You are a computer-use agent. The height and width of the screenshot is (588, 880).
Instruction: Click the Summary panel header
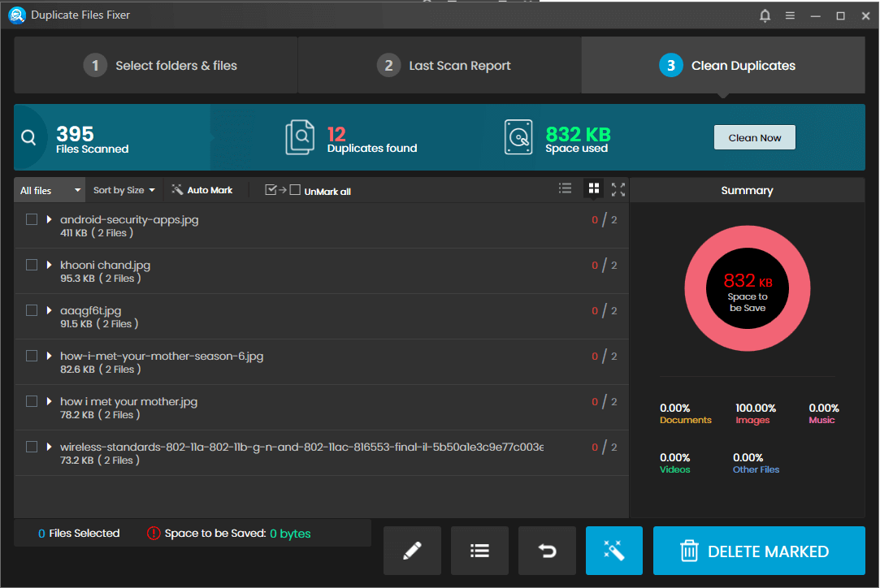[747, 190]
